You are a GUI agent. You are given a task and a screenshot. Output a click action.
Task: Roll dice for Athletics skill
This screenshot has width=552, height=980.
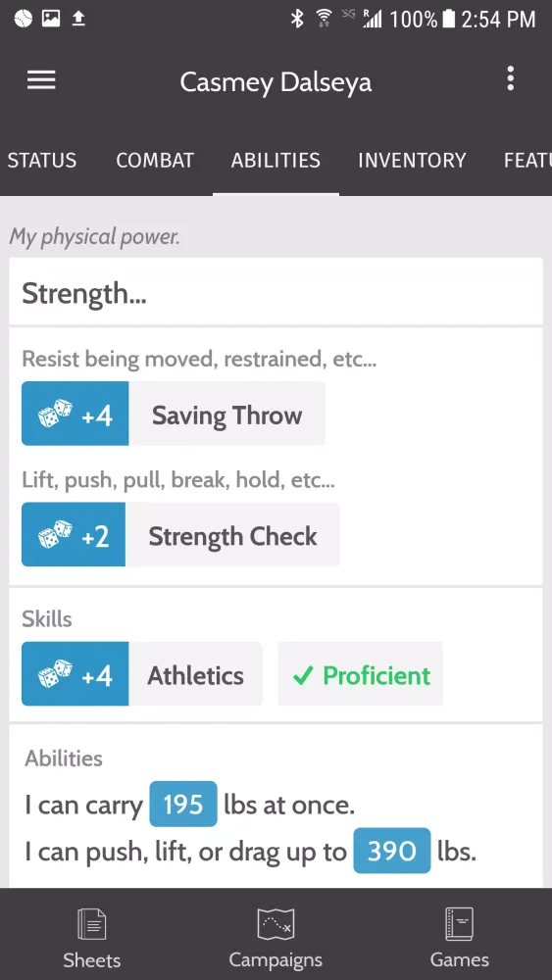pyautogui.click(x=75, y=674)
